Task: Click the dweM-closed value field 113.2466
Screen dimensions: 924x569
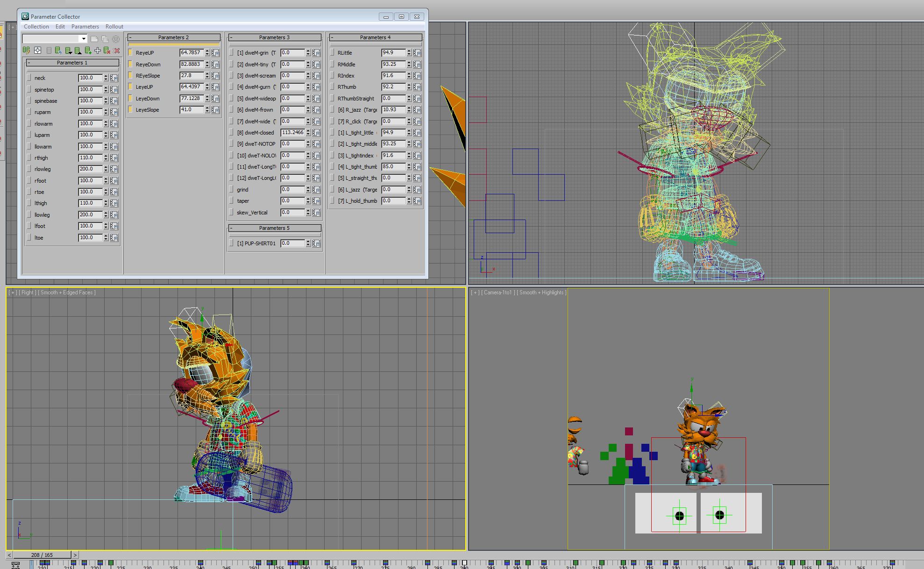Action: (292, 133)
